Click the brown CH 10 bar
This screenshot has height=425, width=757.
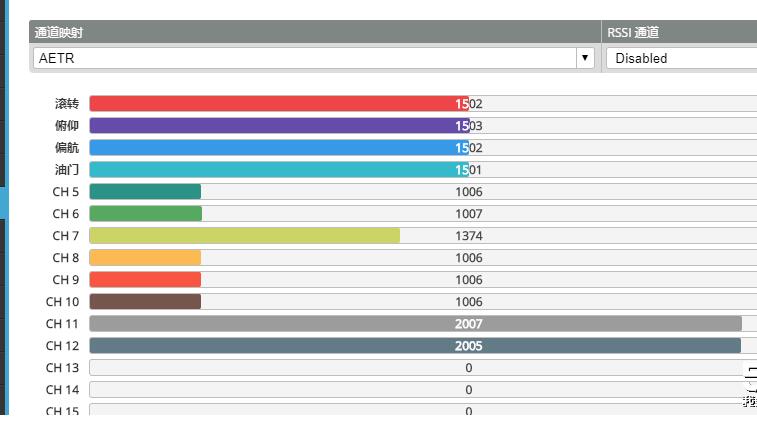tap(145, 302)
